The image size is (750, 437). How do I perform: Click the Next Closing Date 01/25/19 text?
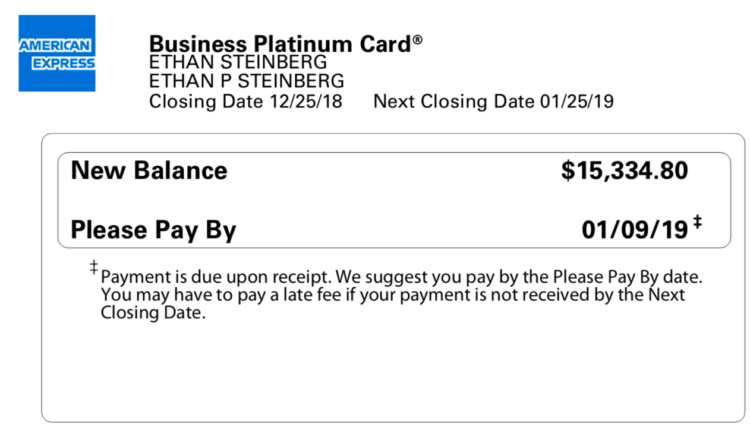point(493,101)
